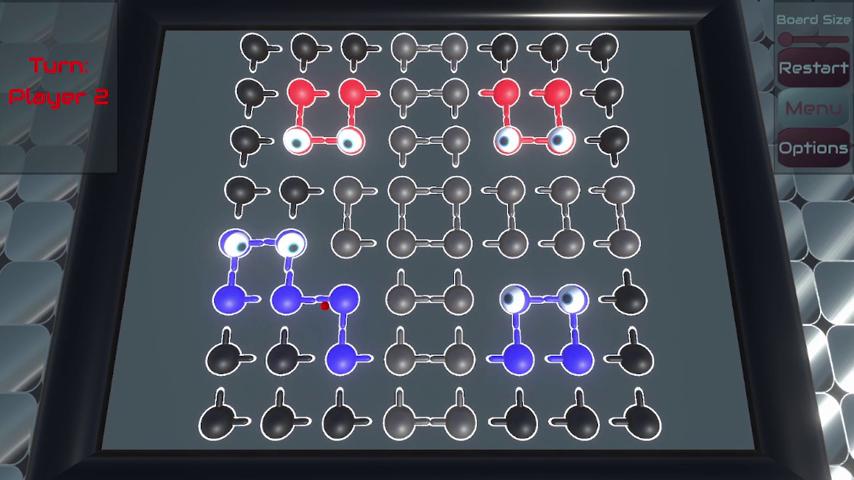Select the plain blue node below right-group left eyed node
The image size is (854, 480).
(x=517, y=360)
